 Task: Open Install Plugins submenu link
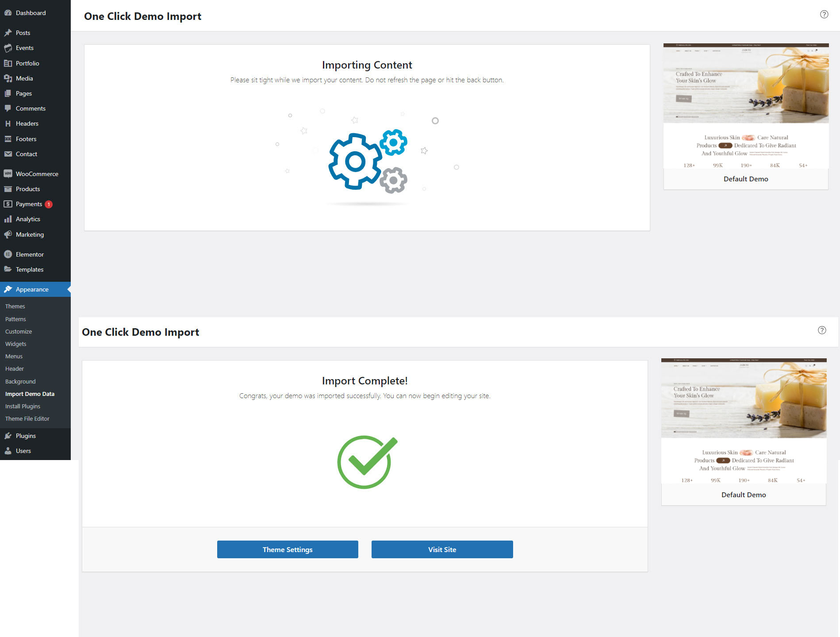[23, 406]
